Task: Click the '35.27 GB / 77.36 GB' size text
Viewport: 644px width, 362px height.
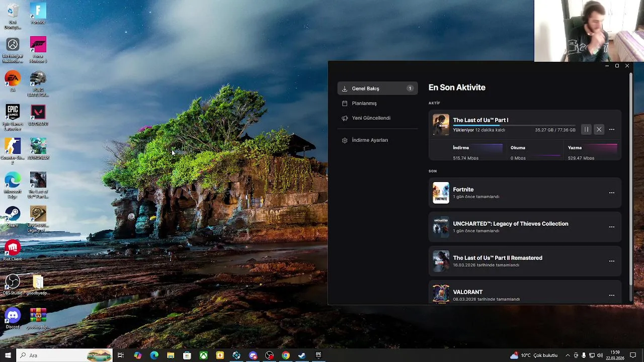Action: [555, 130]
